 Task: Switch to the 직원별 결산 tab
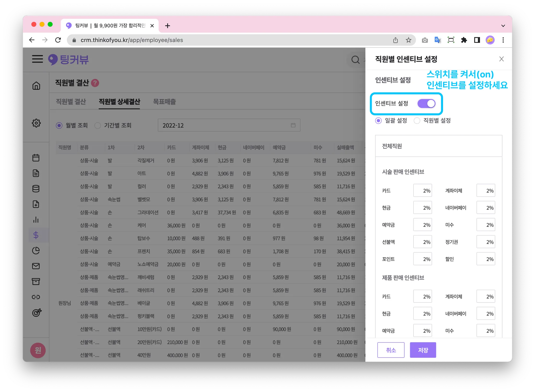pos(71,102)
